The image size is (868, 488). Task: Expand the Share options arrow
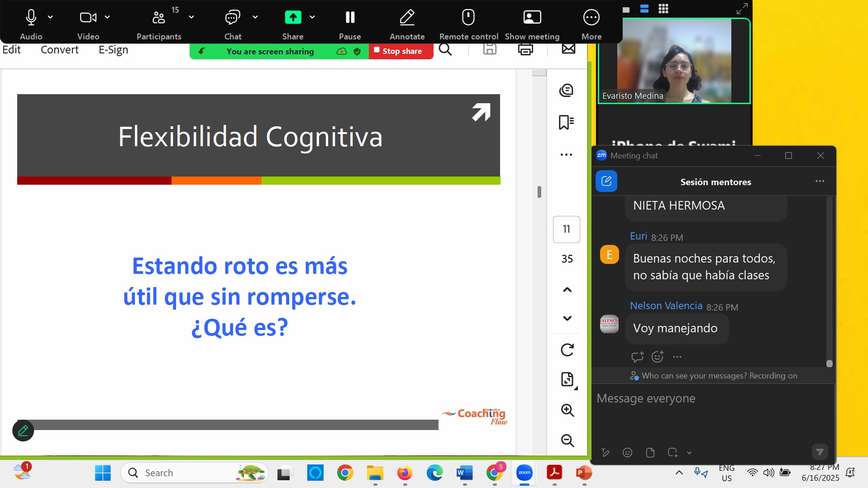point(312,17)
